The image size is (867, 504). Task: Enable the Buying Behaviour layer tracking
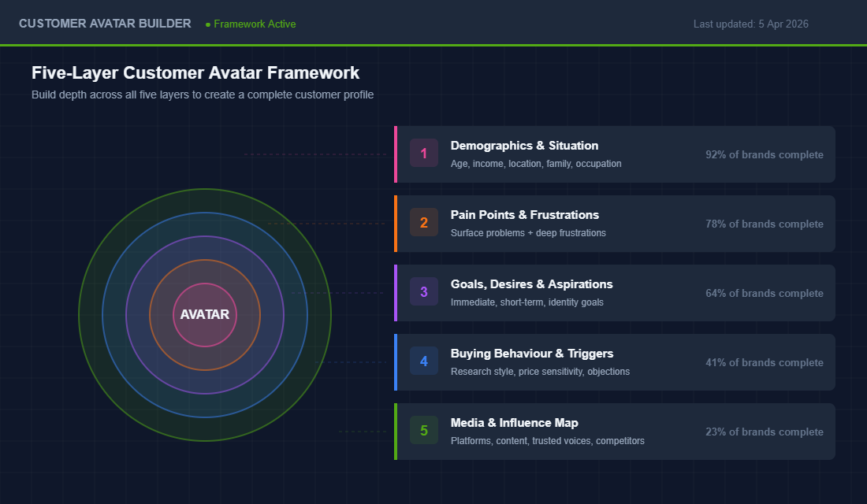tap(615, 362)
